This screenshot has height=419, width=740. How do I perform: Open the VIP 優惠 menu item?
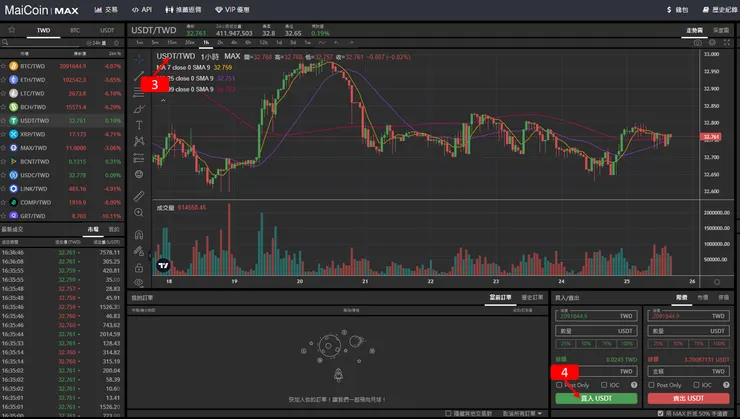point(232,9)
